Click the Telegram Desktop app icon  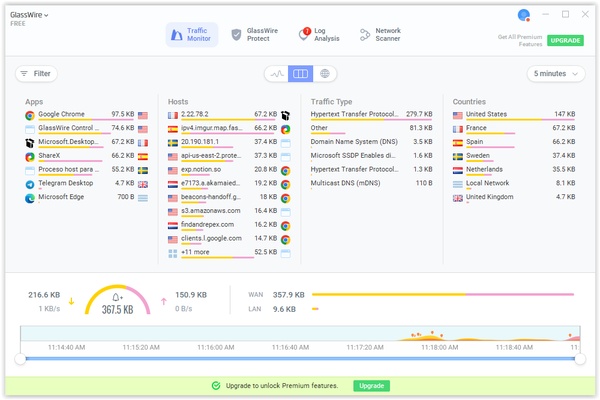(x=30, y=184)
